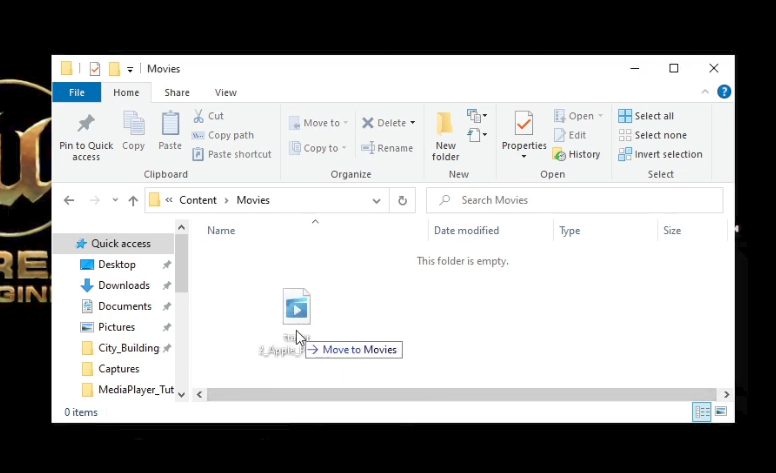Open Properties checkmark icon
Screen dimensions: 776x473
[524, 124]
